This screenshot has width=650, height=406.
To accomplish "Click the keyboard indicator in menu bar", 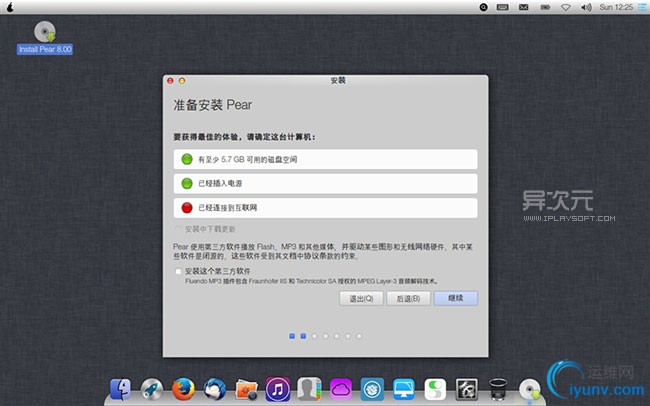I will pyautogui.click(x=503, y=7).
